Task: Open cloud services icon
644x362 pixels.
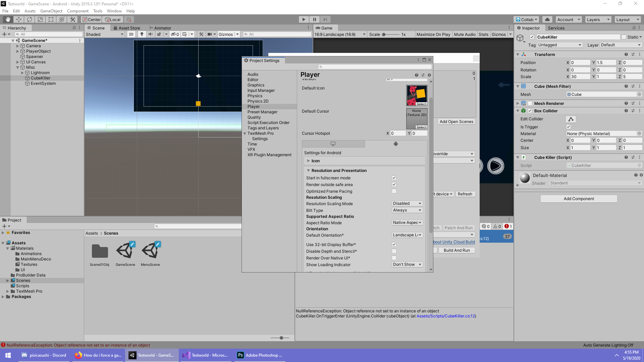Action: 547,19
